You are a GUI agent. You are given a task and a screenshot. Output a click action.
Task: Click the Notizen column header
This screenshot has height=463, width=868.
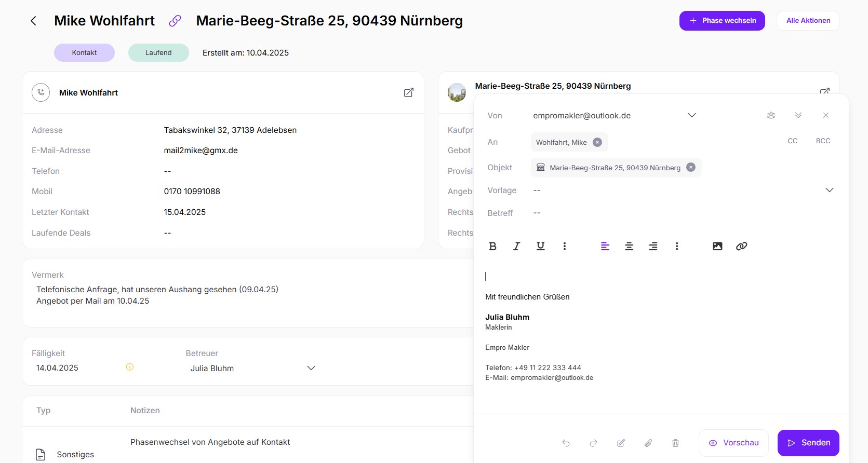pyautogui.click(x=145, y=411)
